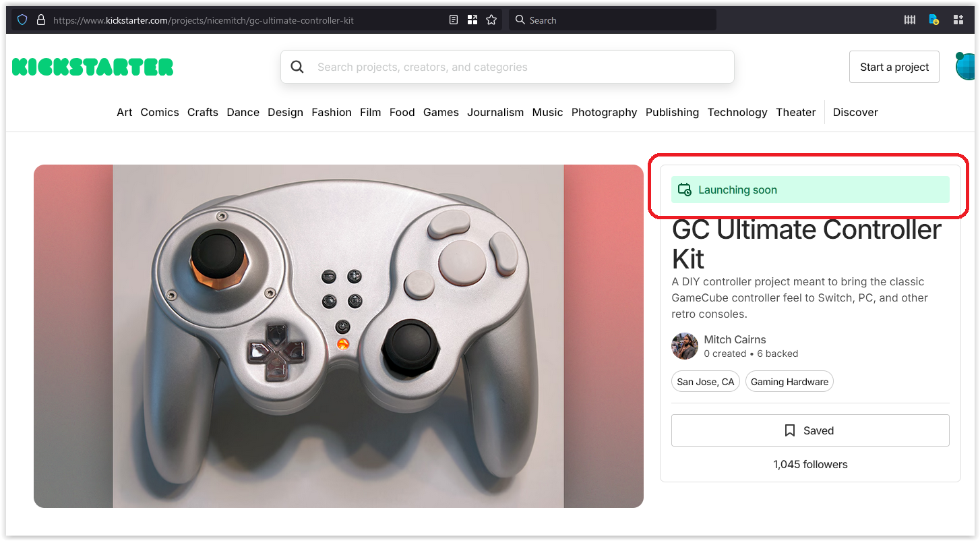The width and height of the screenshot is (980, 541).
Task: Open the Food category
Action: [x=402, y=112]
